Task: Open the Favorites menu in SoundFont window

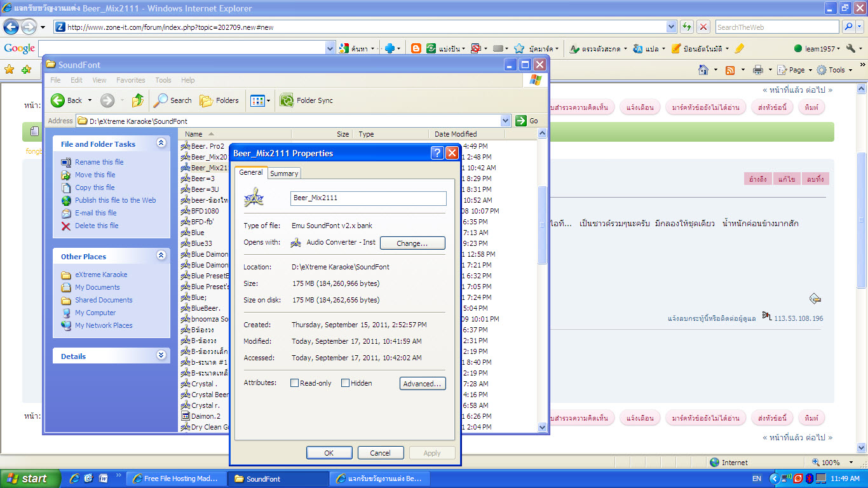Action: (131, 80)
